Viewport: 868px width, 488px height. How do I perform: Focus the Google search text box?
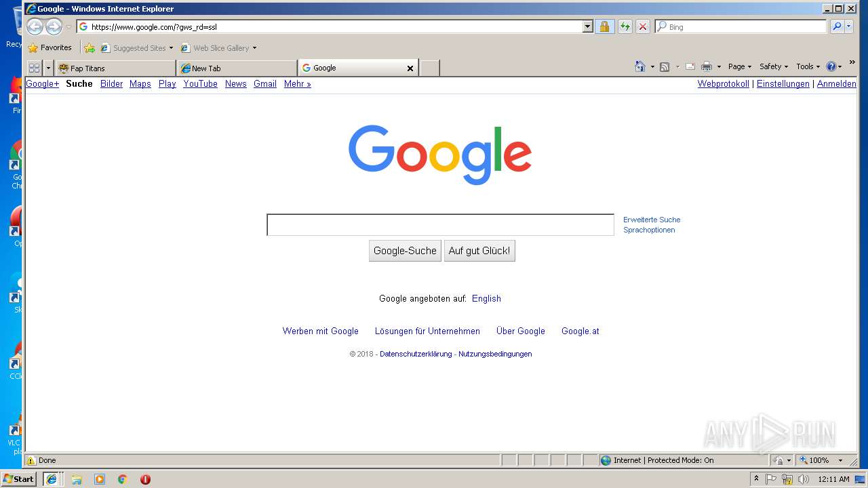440,225
